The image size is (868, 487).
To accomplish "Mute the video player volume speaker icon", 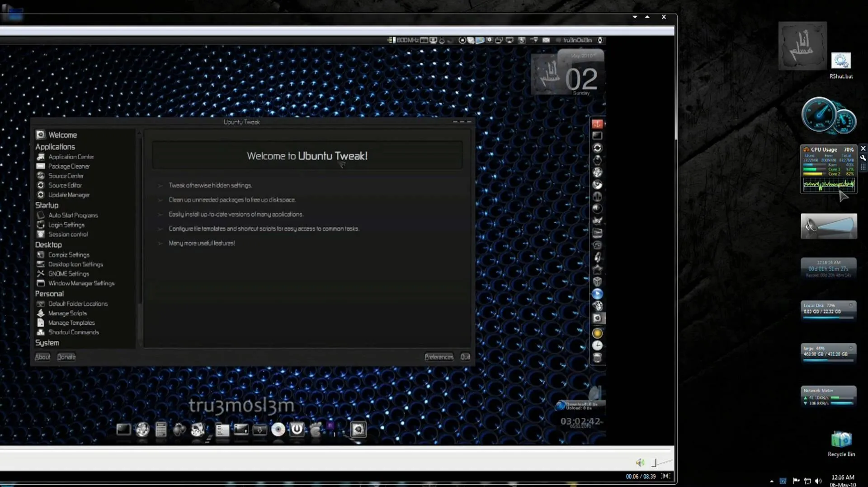I will (640, 462).
